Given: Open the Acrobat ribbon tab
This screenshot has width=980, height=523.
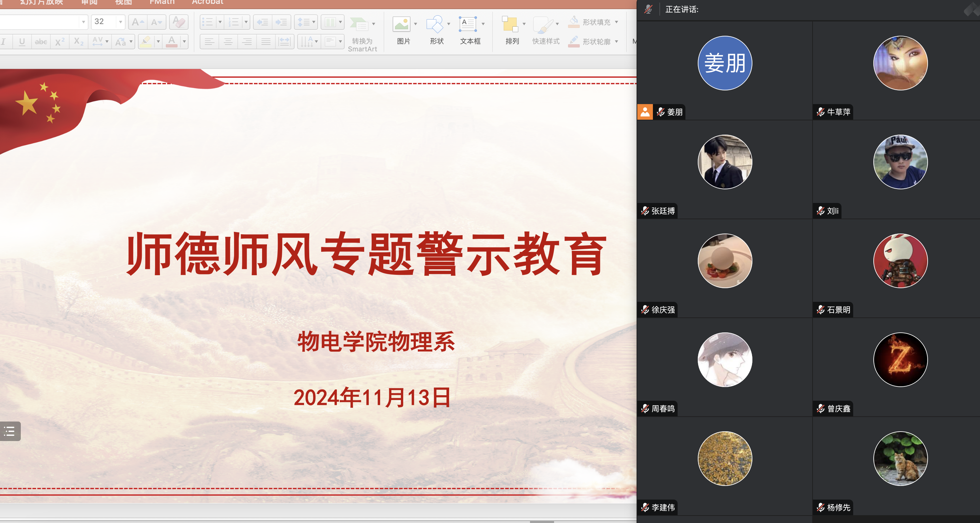Looking at the screenshot, I should pyautogui.click(x=207, y=2).
